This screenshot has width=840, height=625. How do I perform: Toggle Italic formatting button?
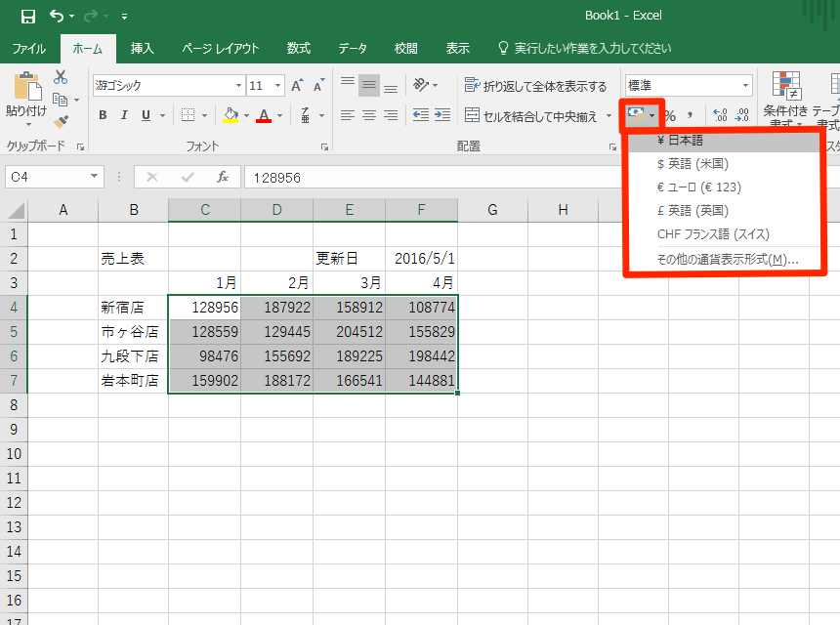click(124, 115)
